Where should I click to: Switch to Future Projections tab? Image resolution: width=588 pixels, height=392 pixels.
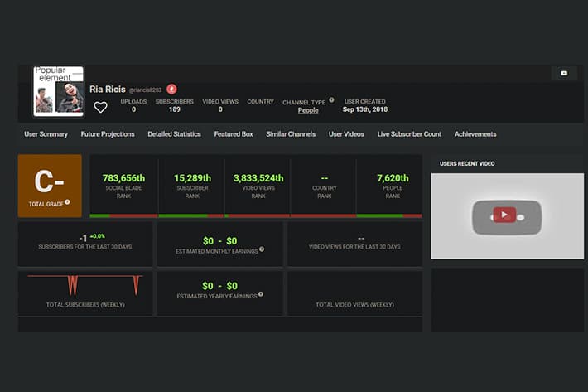click(108, 134)
